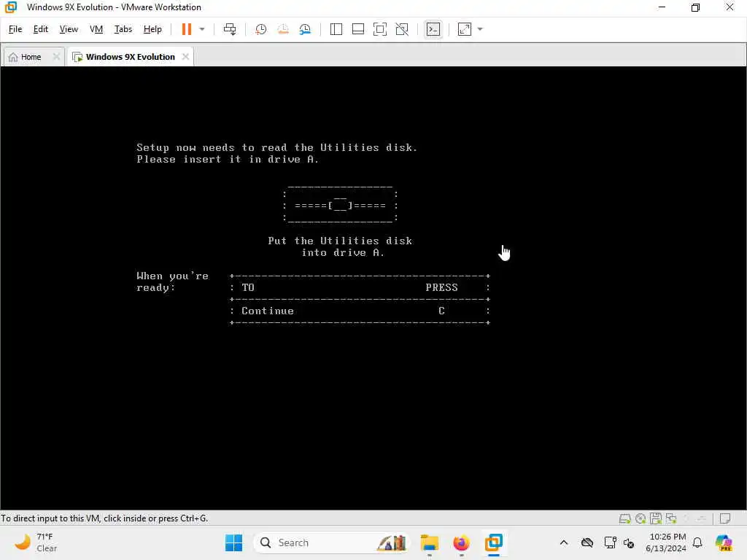747x560 pixels.
Task: Open the snapshot manager
Action: click(306, 29)
